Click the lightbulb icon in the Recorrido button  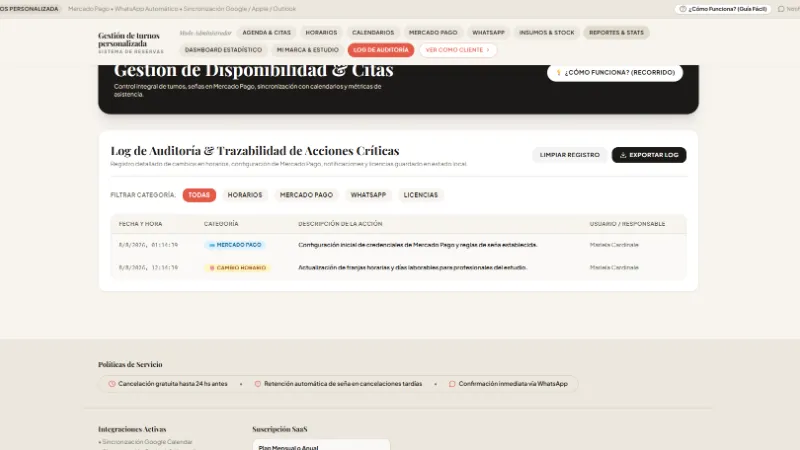(559, 73)
